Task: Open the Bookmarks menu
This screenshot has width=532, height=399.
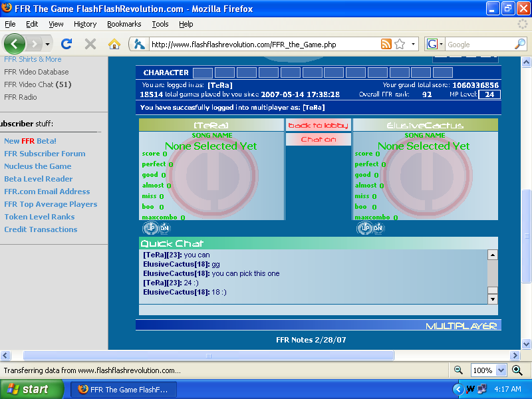Action: coord(124,24)
